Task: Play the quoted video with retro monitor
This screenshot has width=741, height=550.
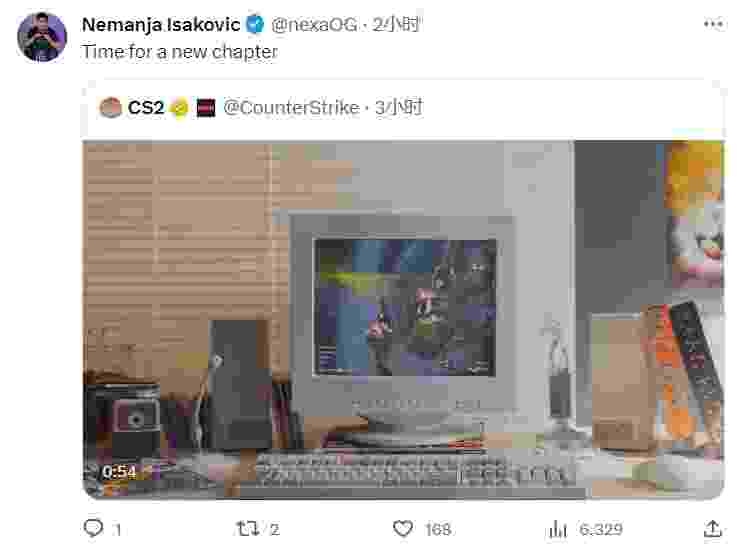Action: point(403,319)
